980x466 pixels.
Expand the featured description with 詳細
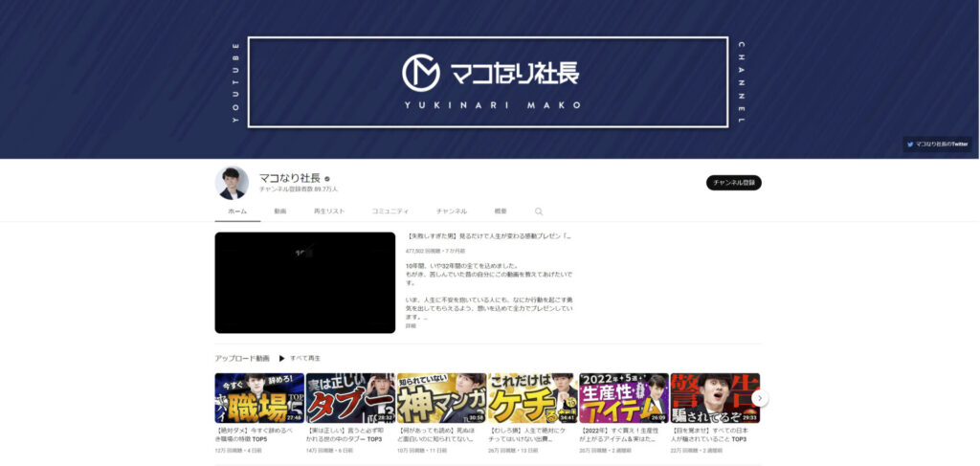tap(411, 325)
